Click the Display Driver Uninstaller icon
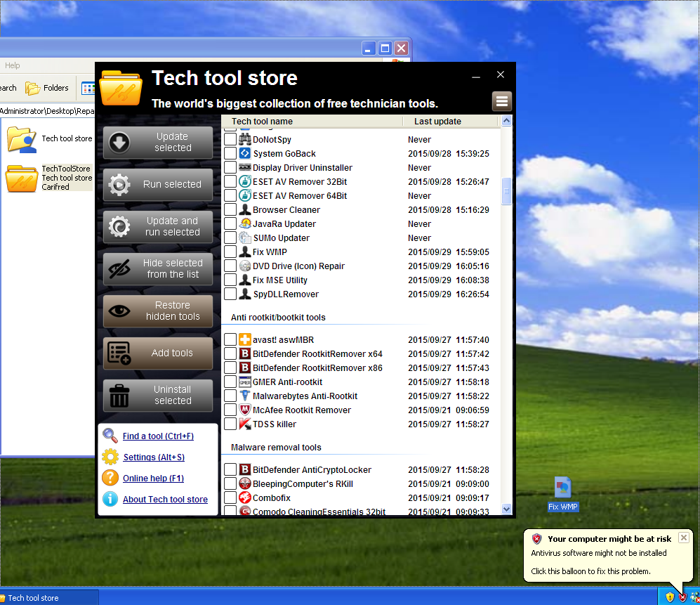700x605 pixels. (244, 167)
